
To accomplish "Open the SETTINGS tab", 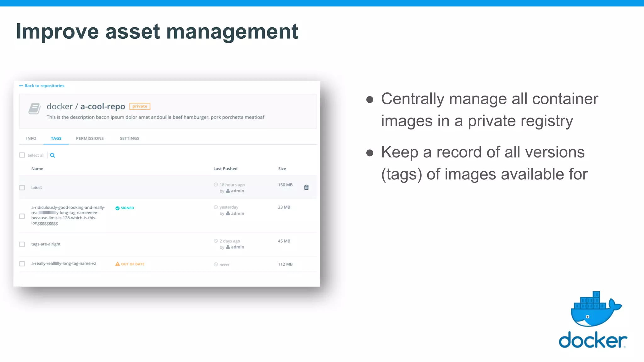I will pyautogui.click(x=129, y=138).
